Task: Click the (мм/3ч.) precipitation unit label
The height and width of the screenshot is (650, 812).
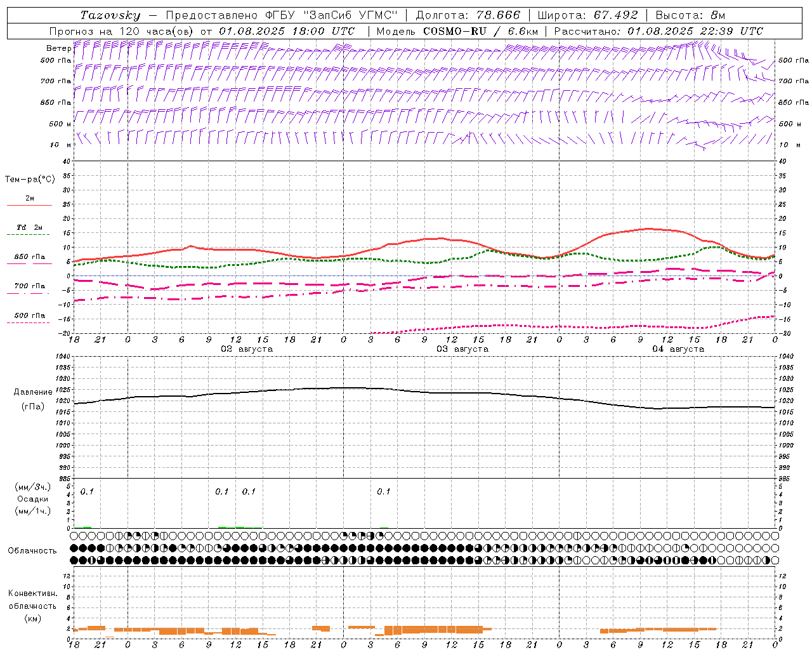Action: pos(33,487)
